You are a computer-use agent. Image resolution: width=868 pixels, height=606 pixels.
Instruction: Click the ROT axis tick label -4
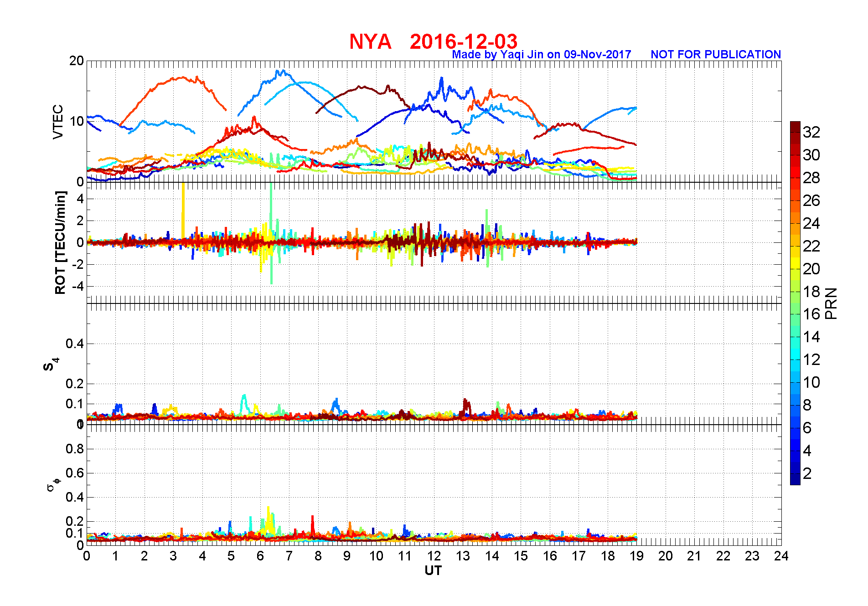pos(77,287)
